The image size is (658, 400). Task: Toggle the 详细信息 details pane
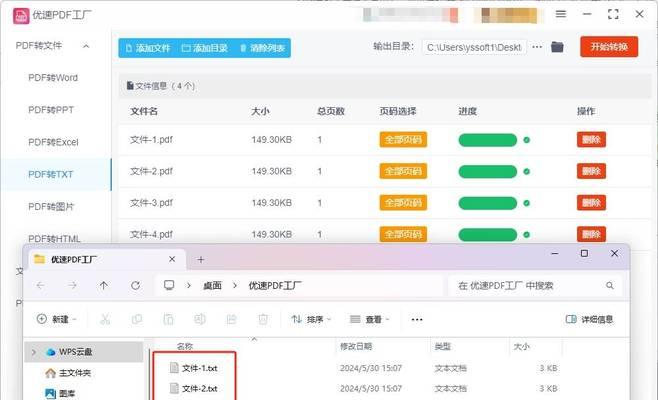coord(589,319)
